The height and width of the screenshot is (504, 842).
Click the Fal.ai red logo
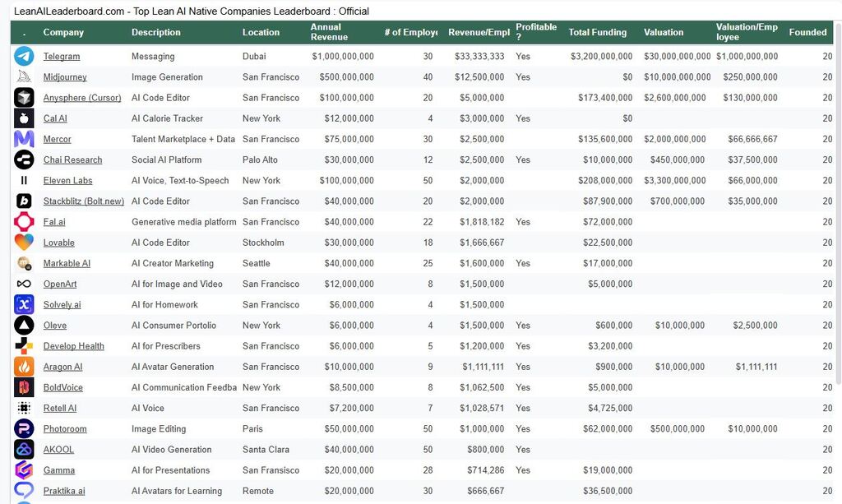pos(24,222)
